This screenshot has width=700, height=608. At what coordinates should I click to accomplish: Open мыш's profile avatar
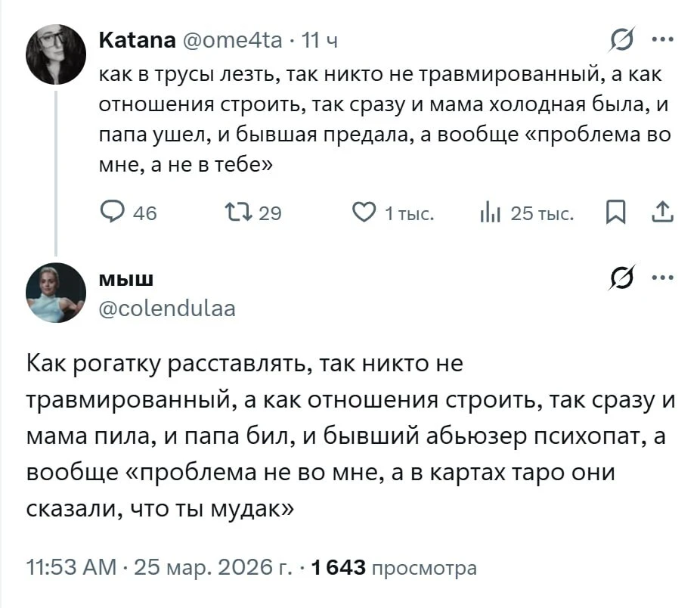tap(56, 292)
